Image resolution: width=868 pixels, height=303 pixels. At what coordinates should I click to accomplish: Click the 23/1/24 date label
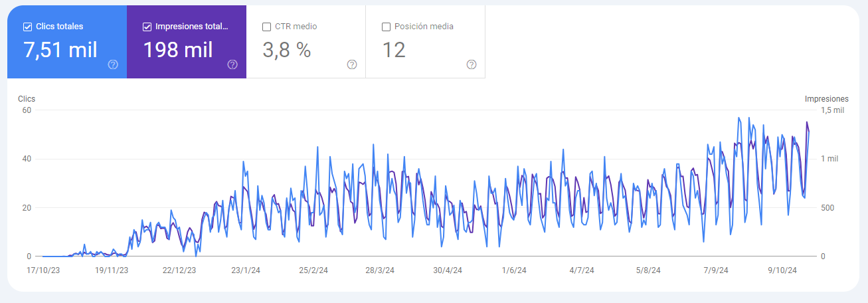click(x=246, y=270)
